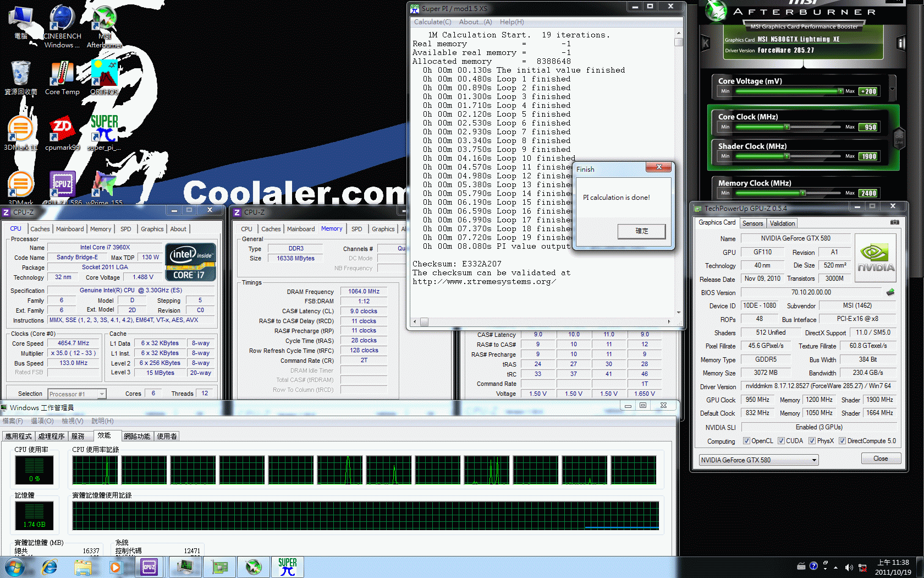The image size is (924, 578).
Task: Open Caches tab in left CPU-Z window
Action: click(40, 229)
